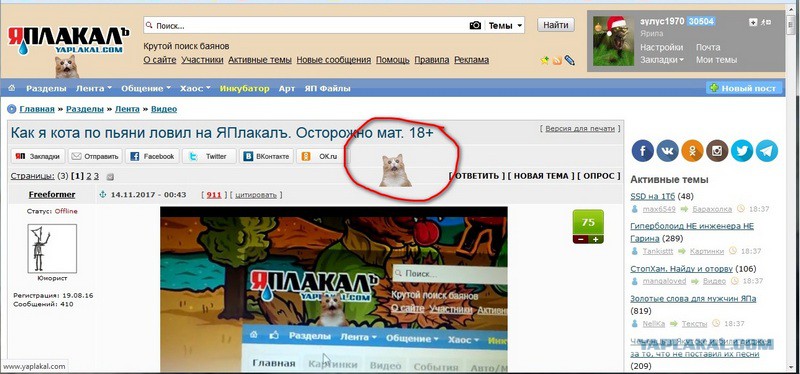
Task: Click the round Instagram icon in sidebar
Action: click(x=717, y=151)
